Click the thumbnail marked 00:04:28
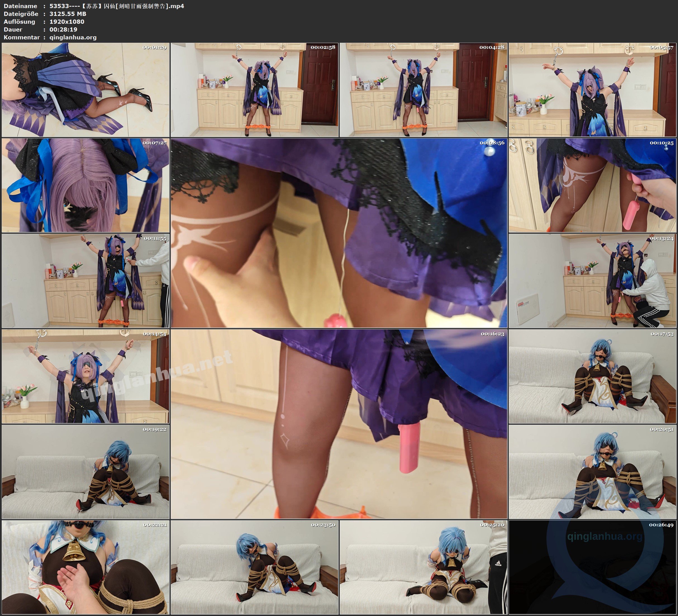 (424, 90)
